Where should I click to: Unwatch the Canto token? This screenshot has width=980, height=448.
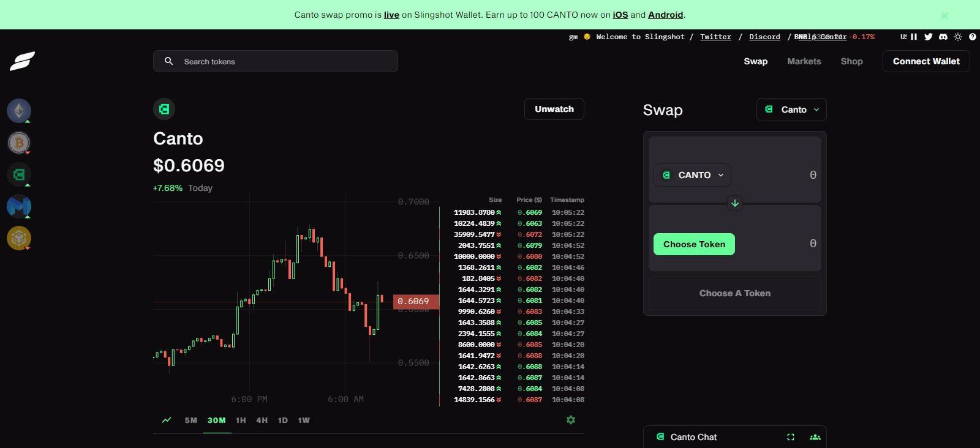tap(554, 109)
